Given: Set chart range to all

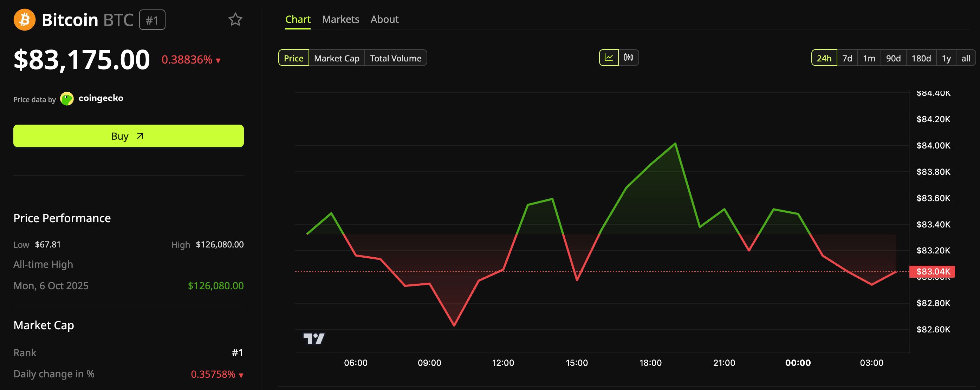Looking at the screenshot, I should (x=966, y=58).
